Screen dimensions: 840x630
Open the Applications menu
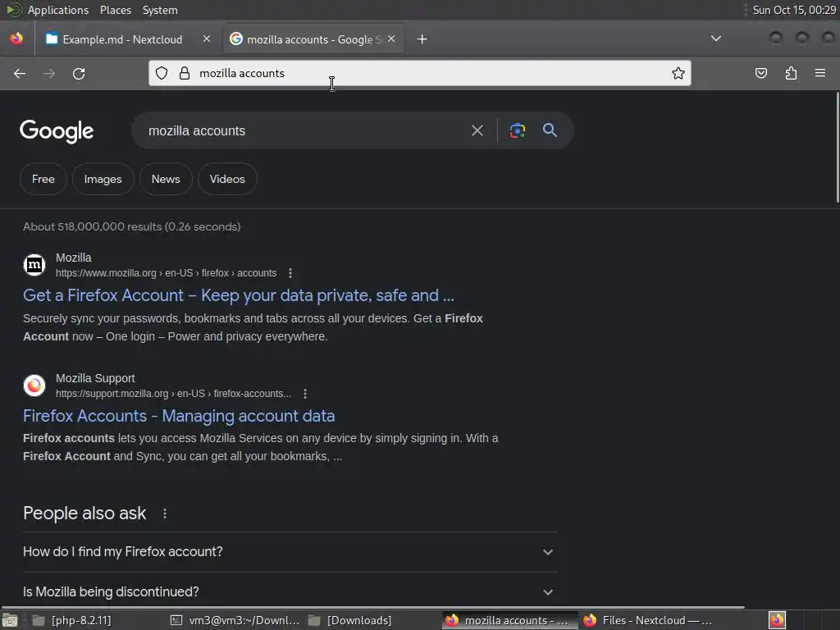pyautogui.click(x=58, y=10)
